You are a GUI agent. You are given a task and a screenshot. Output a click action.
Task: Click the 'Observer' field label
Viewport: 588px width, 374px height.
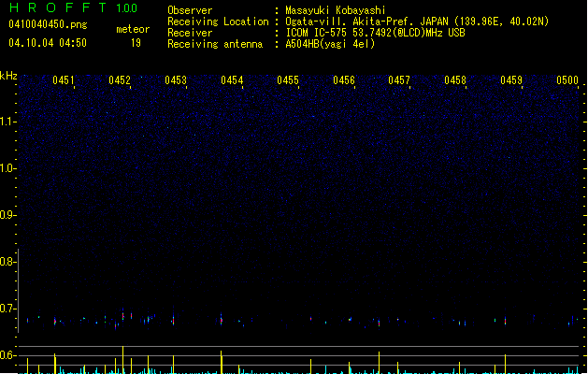[190, 10]
